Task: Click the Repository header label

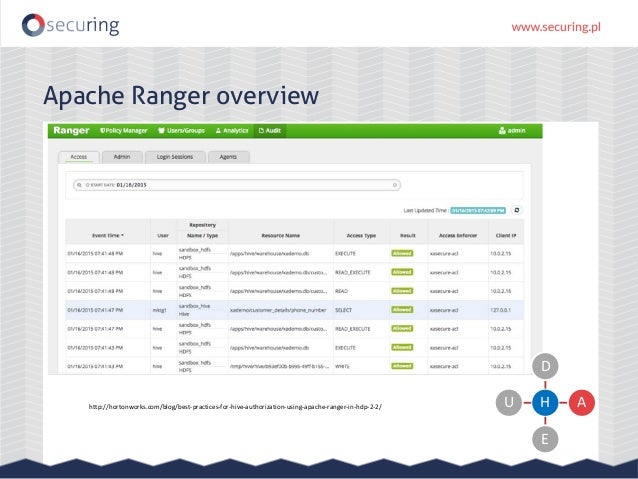Action: point(202,225)
